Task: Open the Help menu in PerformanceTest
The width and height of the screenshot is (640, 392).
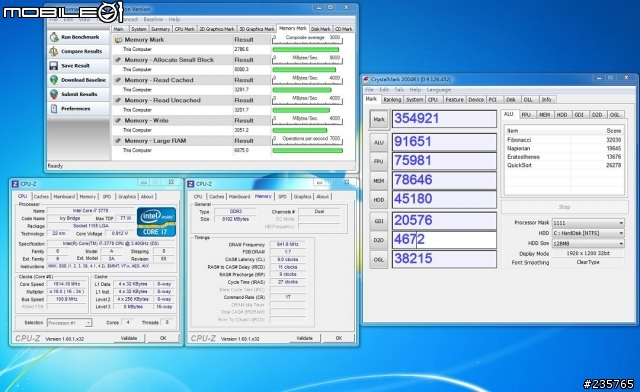Action: (174, 19)
